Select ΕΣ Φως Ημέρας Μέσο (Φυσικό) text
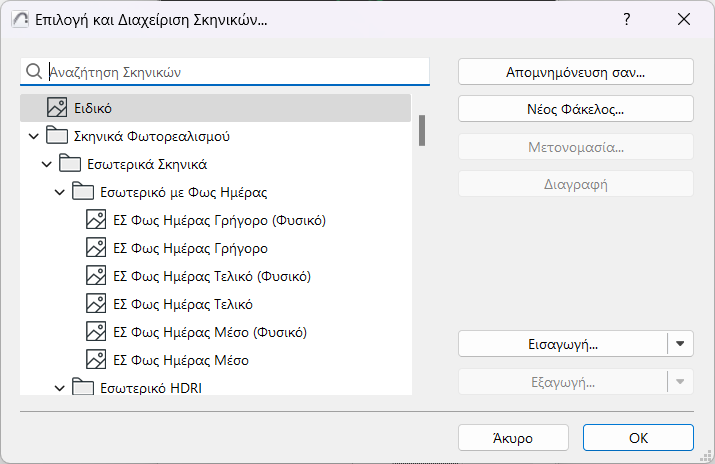715x464 pixels. [210, 332]
